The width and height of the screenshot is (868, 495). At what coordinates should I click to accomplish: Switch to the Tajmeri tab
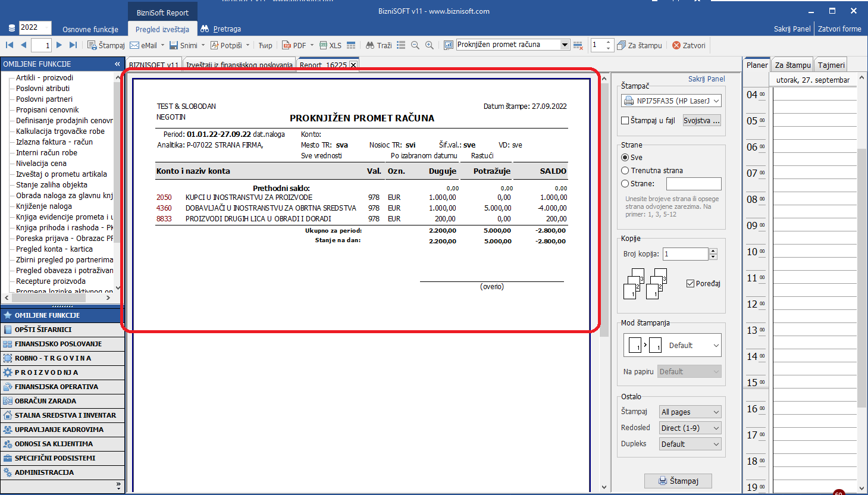831,65
